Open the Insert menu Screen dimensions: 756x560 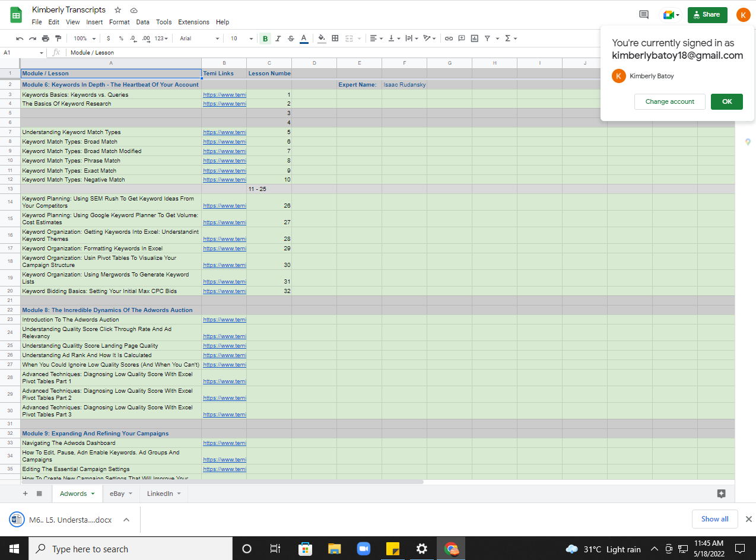94,22
